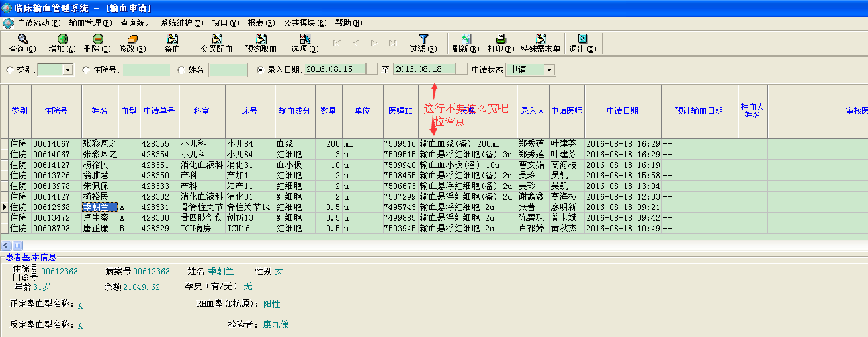Click the 医嘱ID column header
The width and height of the screenshot is (868, 337).
[400, 111]
